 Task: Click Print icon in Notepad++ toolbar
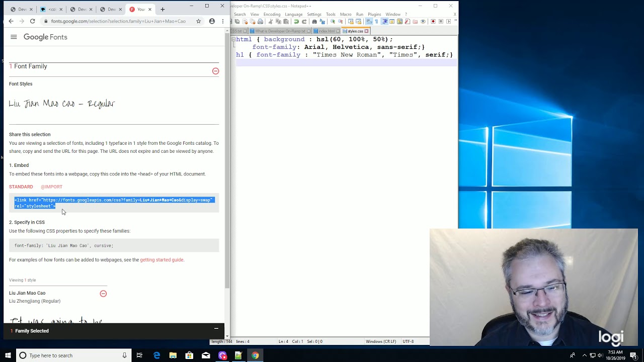click(260, 22)
